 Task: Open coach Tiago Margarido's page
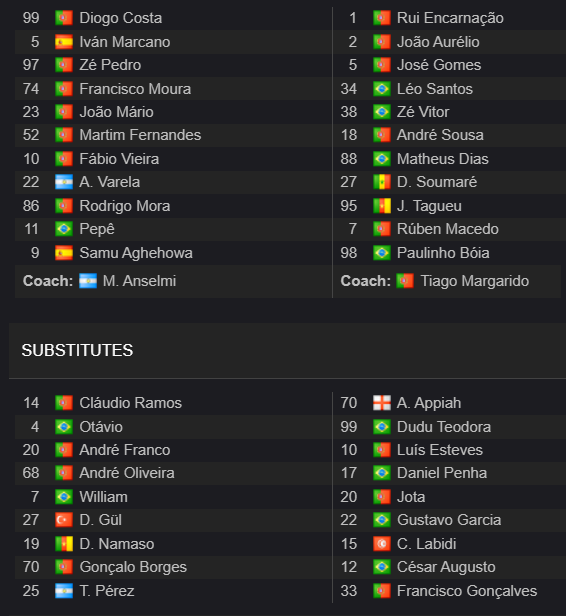(474, 281)
